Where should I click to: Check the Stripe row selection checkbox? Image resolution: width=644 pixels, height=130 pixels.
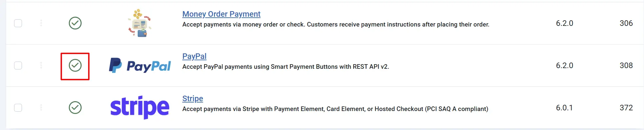point(18,108)
